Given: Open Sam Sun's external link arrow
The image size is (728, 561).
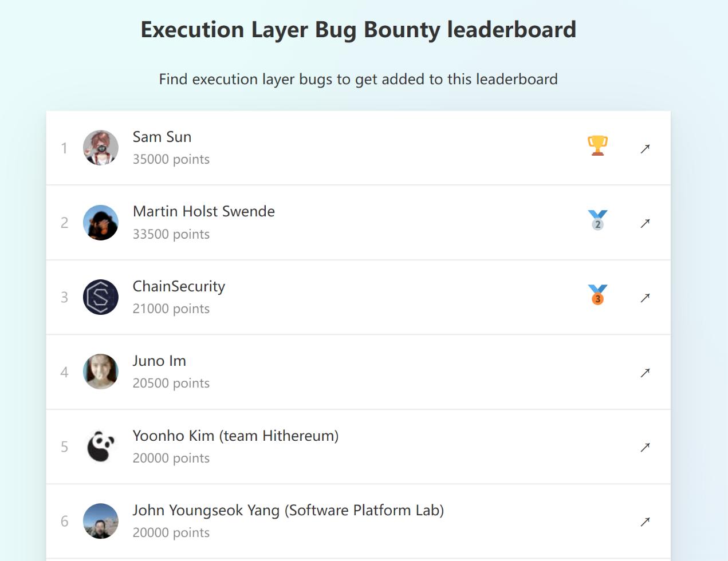Looking at the screenshot, I should [x=645, y=149].
